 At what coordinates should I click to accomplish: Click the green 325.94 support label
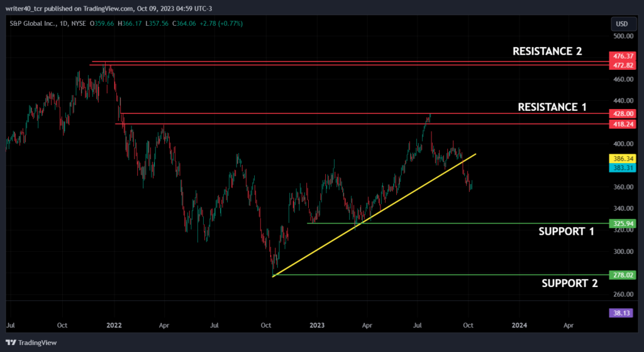click(x=623, y=224)
